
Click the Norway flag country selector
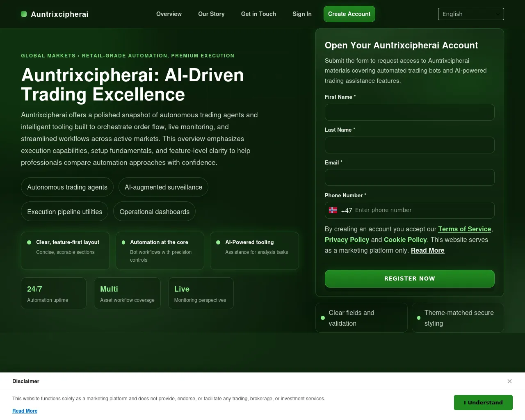[x=333, y=210]
